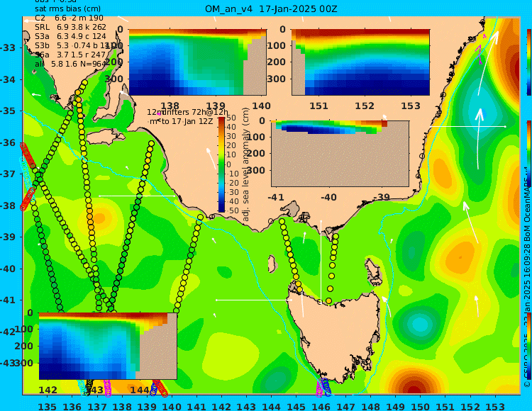
Task: Open the depth section inset spanning 138–140
Action: click(197, 62)
